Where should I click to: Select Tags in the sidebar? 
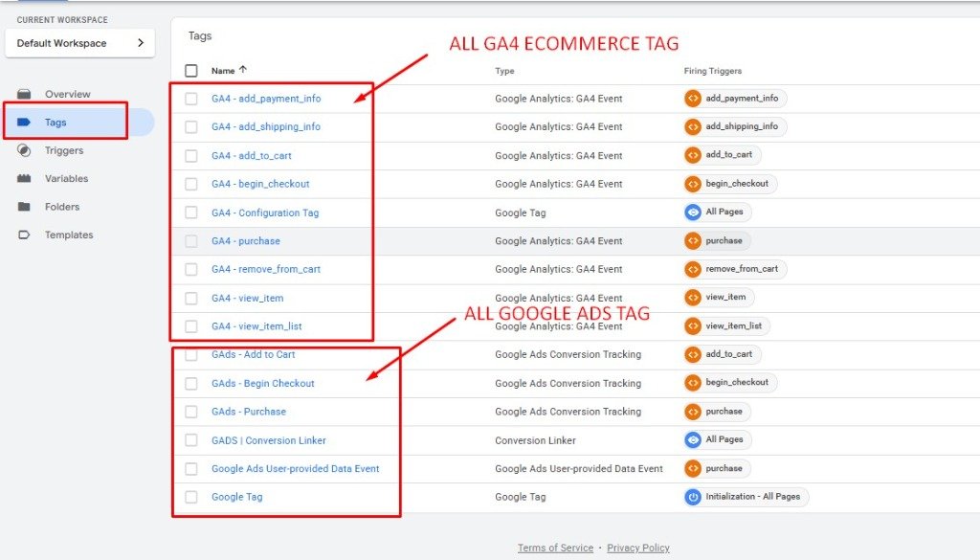56,123
